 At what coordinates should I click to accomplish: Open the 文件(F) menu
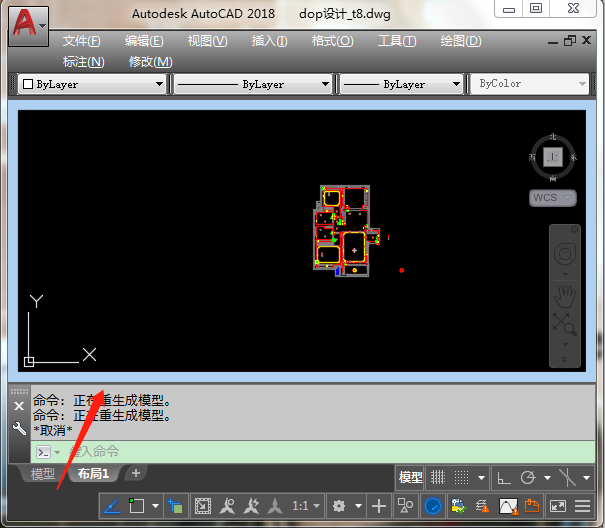(x=81, y=41)
